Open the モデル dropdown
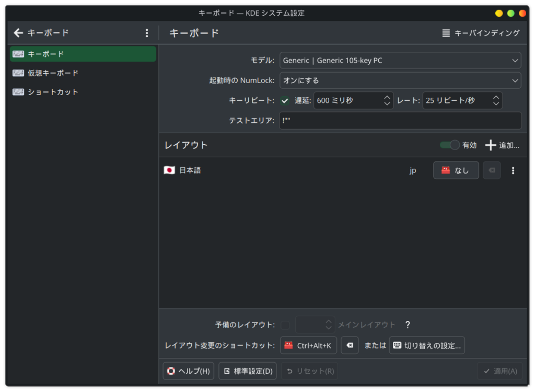This screenshot has width=535, height=392. click(x=400, y=60)
